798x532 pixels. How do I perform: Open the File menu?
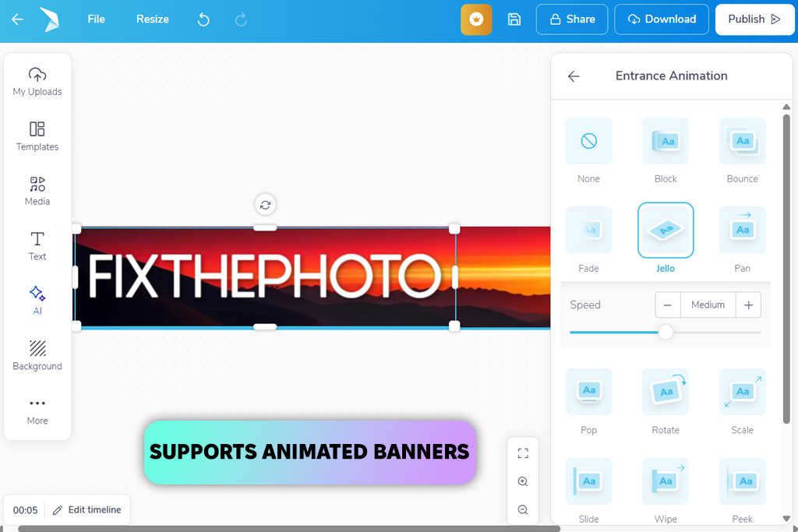[x=96, y=19]
